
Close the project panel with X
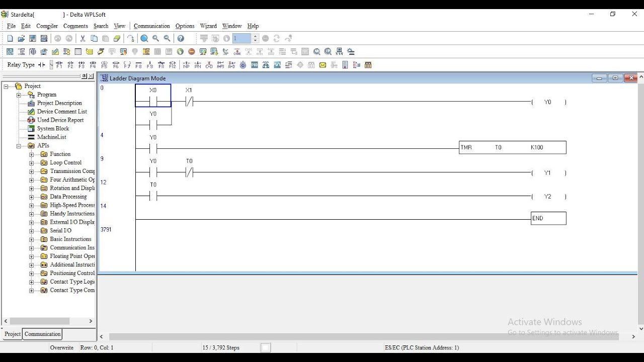(91, 76)
